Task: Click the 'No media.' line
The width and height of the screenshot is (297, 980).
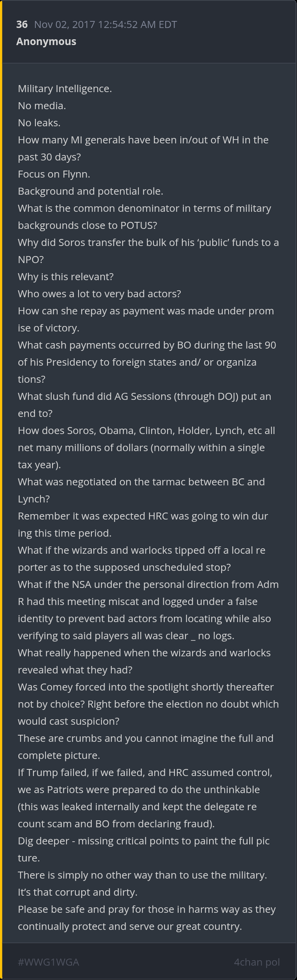Action: (x=42, y=106)
